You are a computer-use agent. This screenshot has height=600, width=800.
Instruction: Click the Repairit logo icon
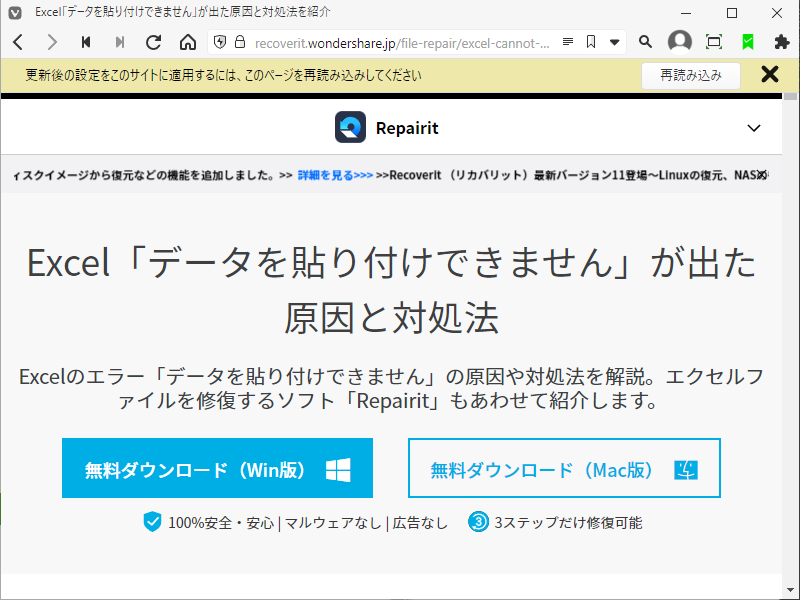pyautogui.click(x=350, y=127)
